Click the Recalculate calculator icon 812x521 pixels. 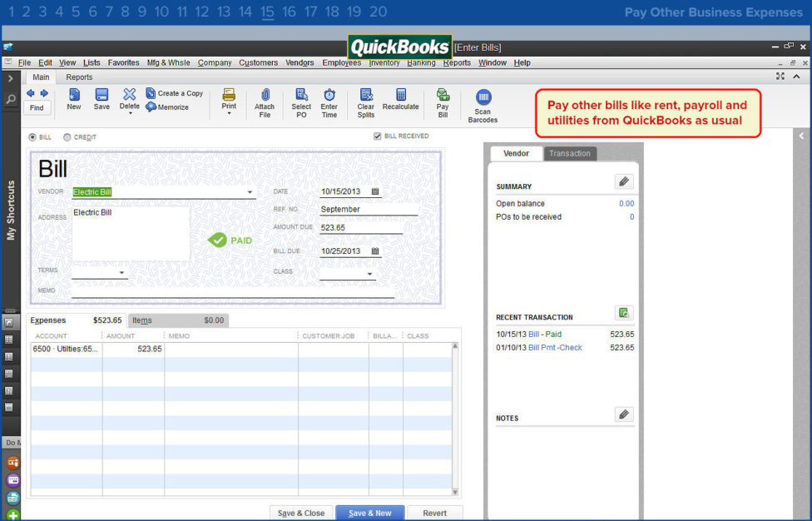point(401,94)
